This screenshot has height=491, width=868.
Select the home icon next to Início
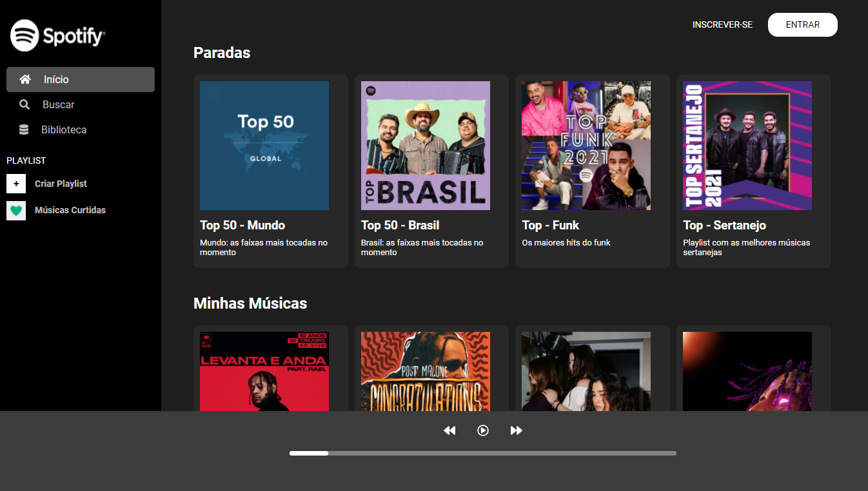coord(25,79)
